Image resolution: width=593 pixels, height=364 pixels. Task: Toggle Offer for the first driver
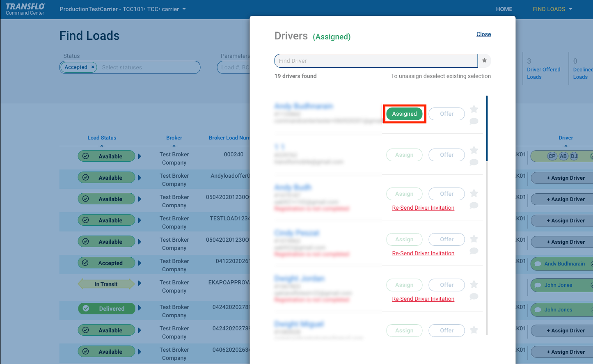pyautogui.click(x=446, y=114)
